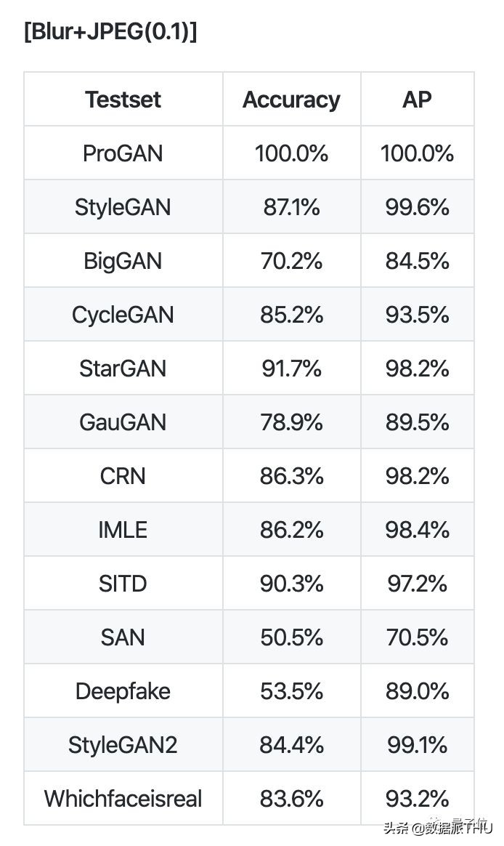The image size is (504, 846).
Task: Select the StyleGAN2 row label
Action: (123, 745)
